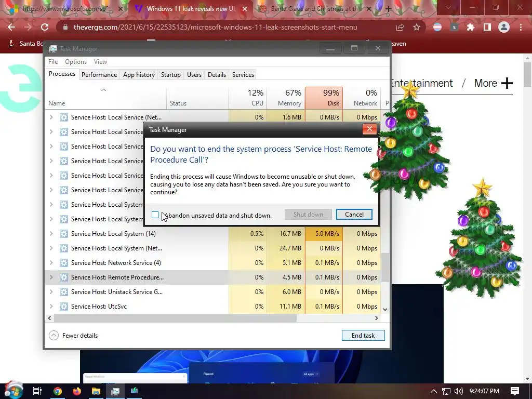
Task: Click Task Manager's vertical scrollbar down arrow
Action: pos(385,310)
